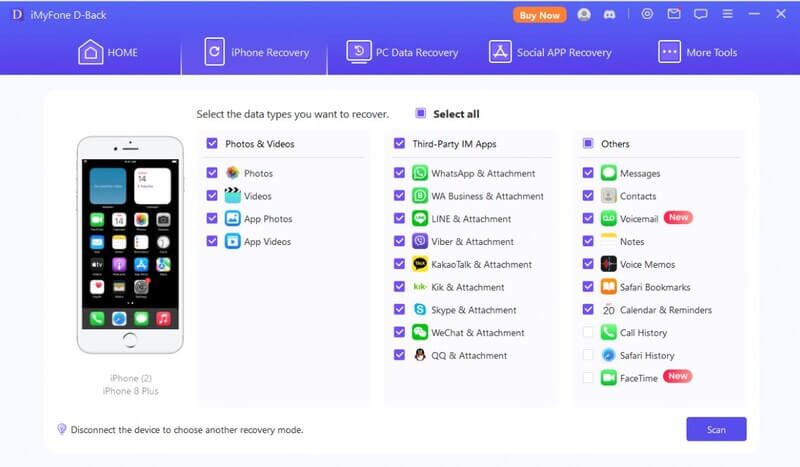This screenshot has height=467, width=800.
Task: Click the target settings icon in title bar
Action: coord(647,14)
